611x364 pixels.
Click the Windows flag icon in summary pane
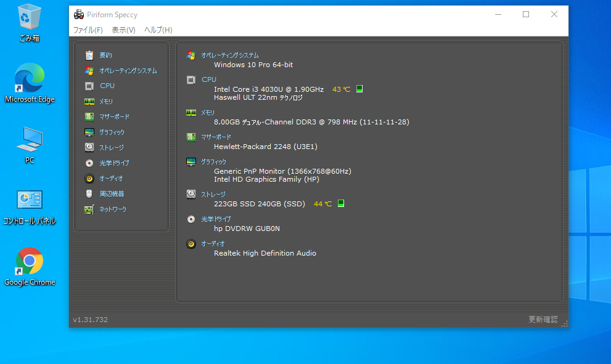[191, 55]
